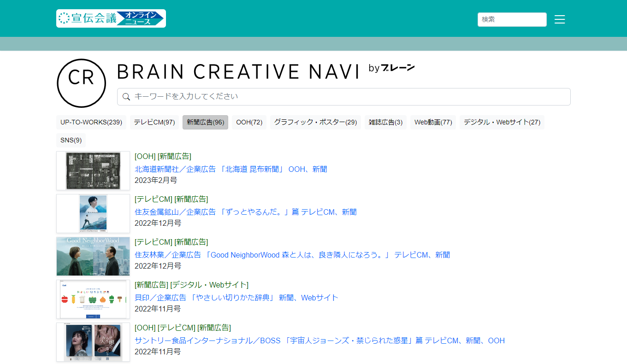627x364 pixels.
Task: Click the CR circle logo
Action: click(x=82, y=83)
